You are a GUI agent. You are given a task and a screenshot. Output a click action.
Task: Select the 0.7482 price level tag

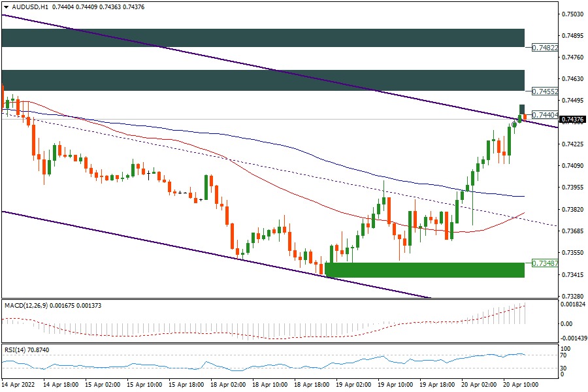pos(544,48)
